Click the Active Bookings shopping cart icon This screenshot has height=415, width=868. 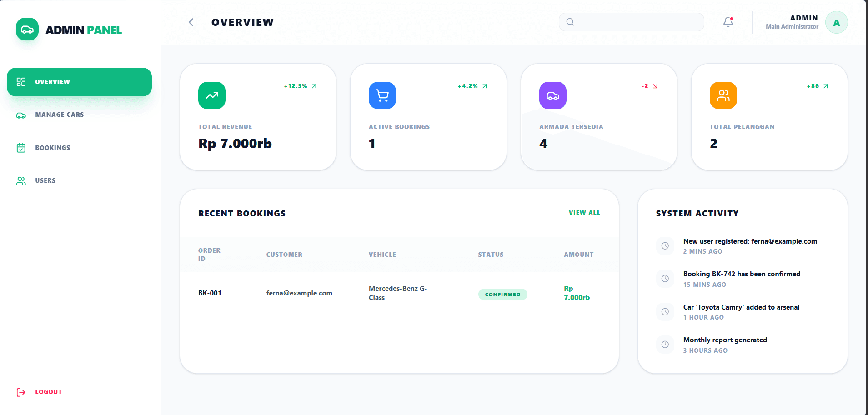click(382, 95)
